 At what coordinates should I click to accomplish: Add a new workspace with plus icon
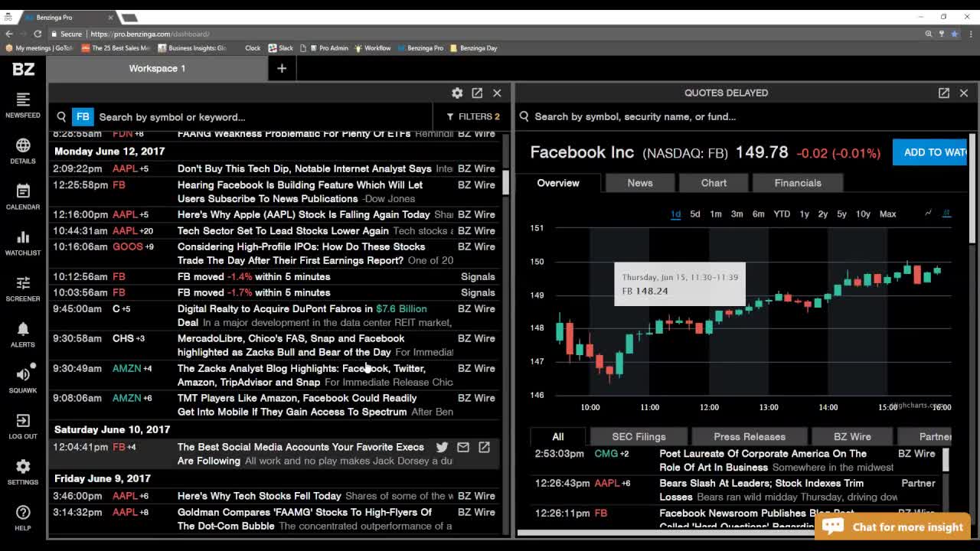click(282, 68)
